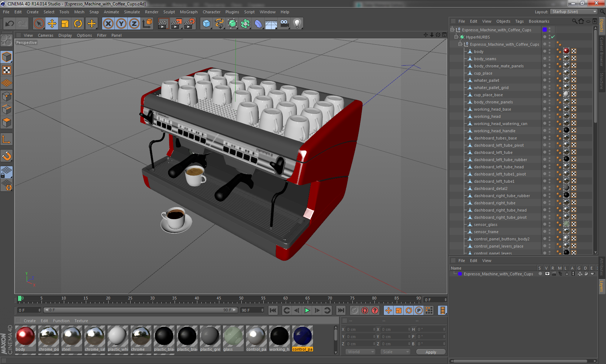The width and height of the screenshot is (606, 364).
Task: Open the viewport Cameras menu
Action: click(x=45, y=35)
